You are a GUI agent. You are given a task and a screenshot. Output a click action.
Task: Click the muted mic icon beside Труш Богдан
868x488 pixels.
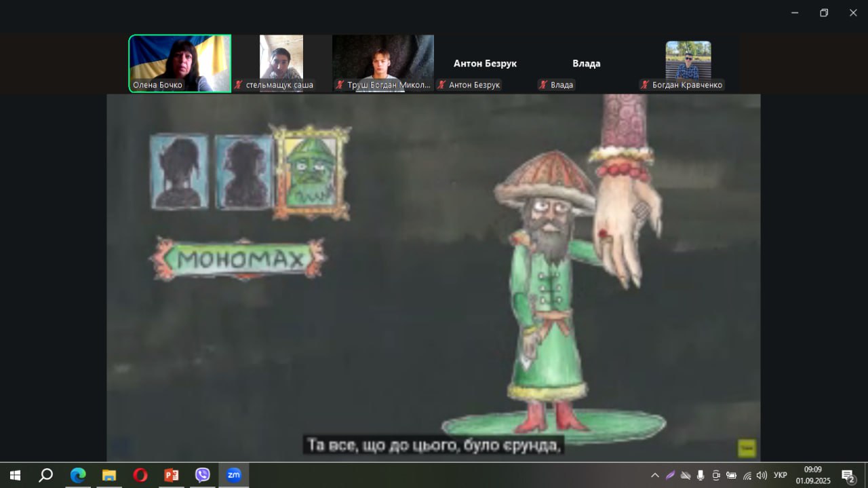click(x=340, y=85)
